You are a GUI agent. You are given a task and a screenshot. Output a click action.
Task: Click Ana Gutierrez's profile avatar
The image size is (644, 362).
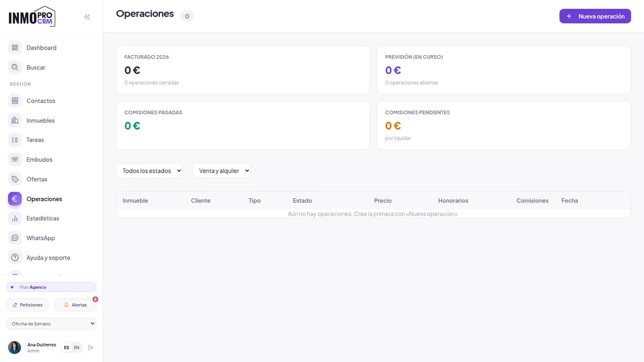pyautogui.click(x=15, y=347)
